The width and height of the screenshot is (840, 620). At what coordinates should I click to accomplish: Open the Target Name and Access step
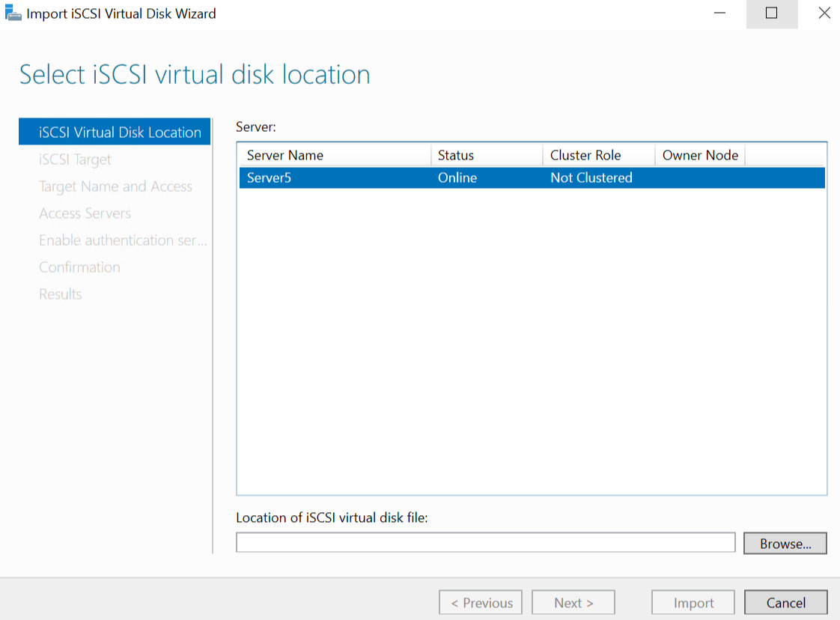tap(115, 186)
